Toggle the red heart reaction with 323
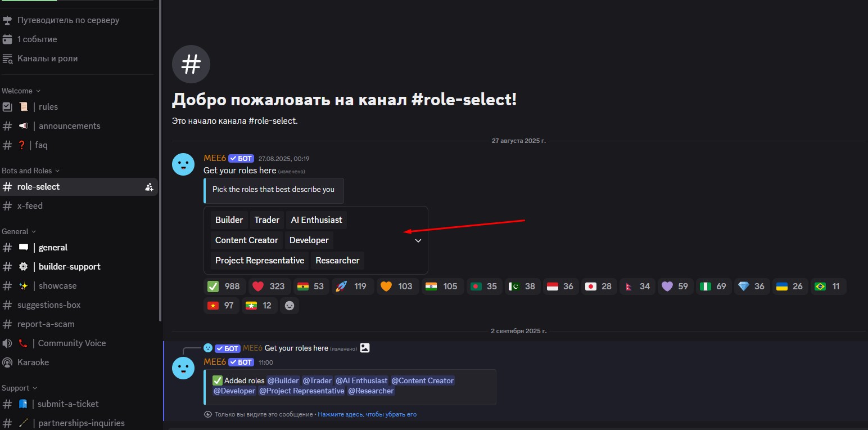The width and height of the screenshot is (868, 430). click(x=269, y=286)
